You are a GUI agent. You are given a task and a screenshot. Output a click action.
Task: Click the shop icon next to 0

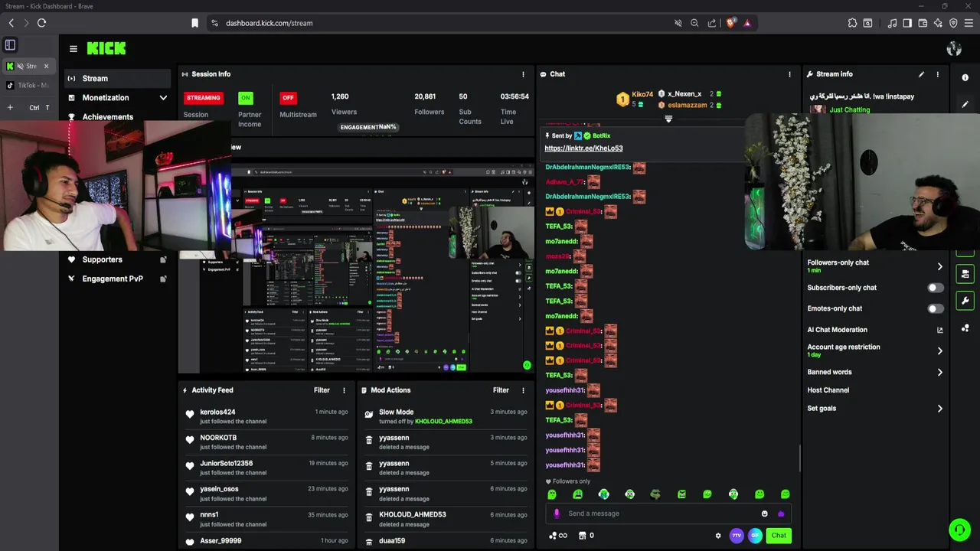[582, 536]
